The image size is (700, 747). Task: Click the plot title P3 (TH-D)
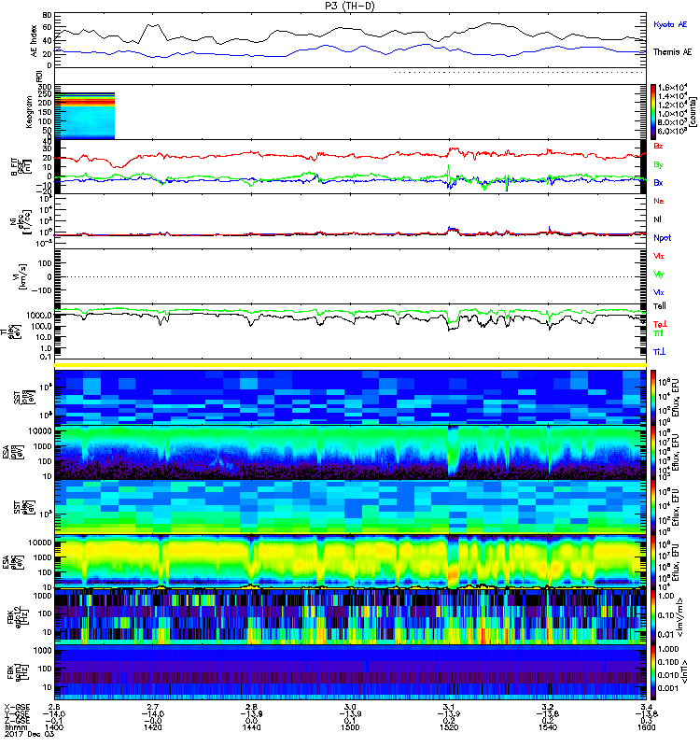pos(349,7)
